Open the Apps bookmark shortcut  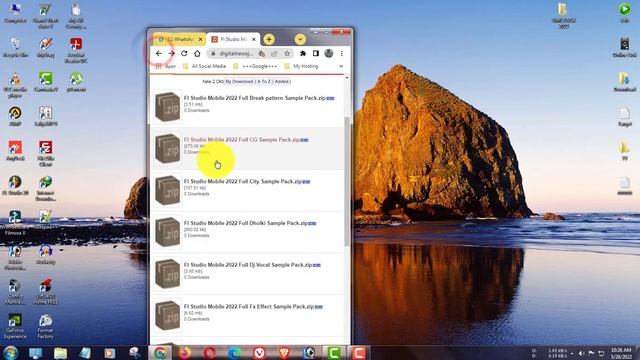pyautogui.click(x=165, y=66)
